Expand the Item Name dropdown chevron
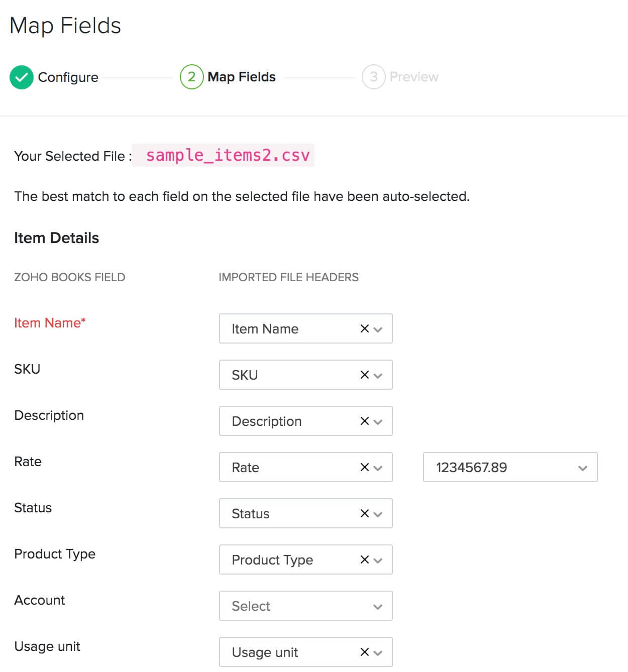This screenshot has width=628, height=672. click(378, 329)
